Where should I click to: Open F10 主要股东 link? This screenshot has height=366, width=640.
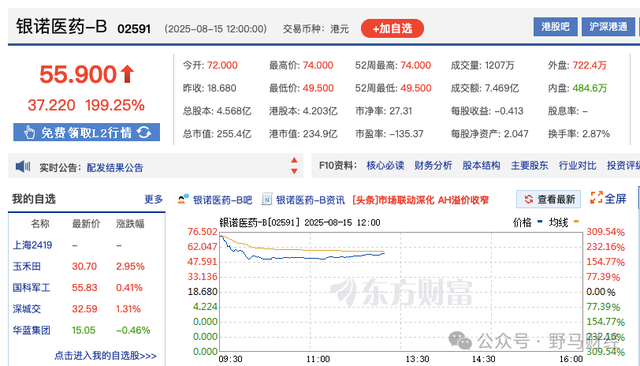(x=529, y=165)
